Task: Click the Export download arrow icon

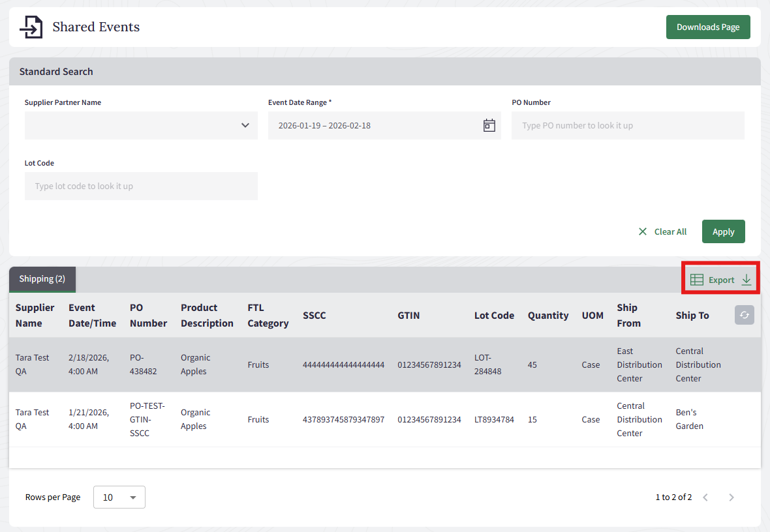Action: tap(747, 280)
